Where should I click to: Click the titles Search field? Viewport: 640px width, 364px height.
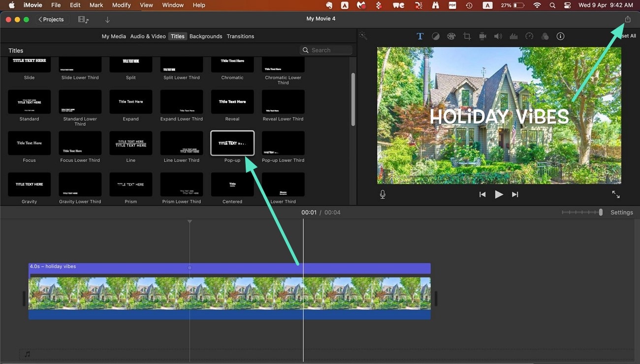point(326,50)
